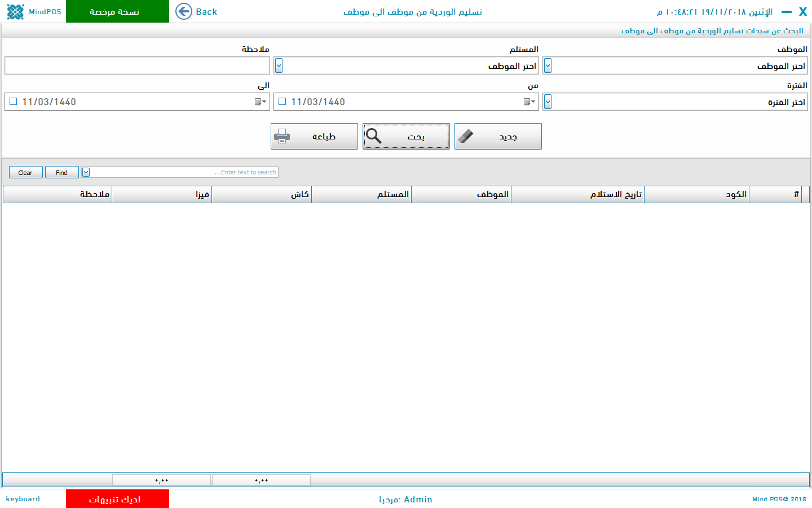Expand the الفترة period dropdown
This screenshot has height=508, width=812.
point(548,102)
